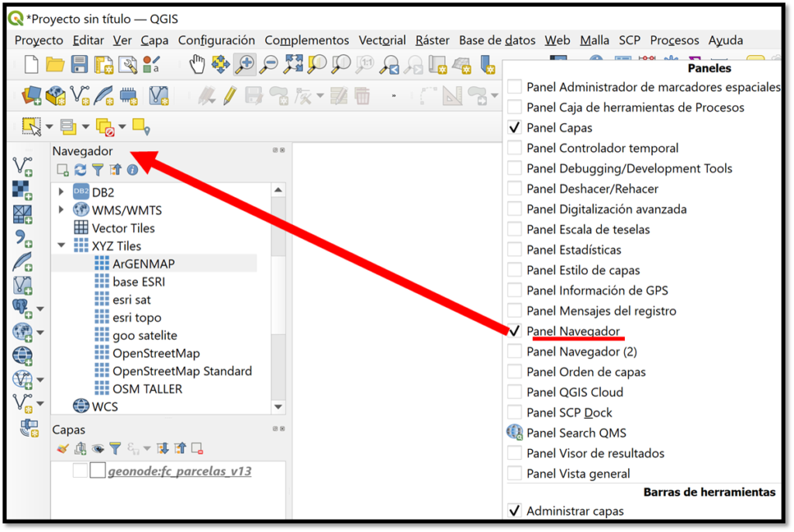Viewport: 794px width, 532px height.
Task: Open an existing project via the folder icon
Action: 55,65
